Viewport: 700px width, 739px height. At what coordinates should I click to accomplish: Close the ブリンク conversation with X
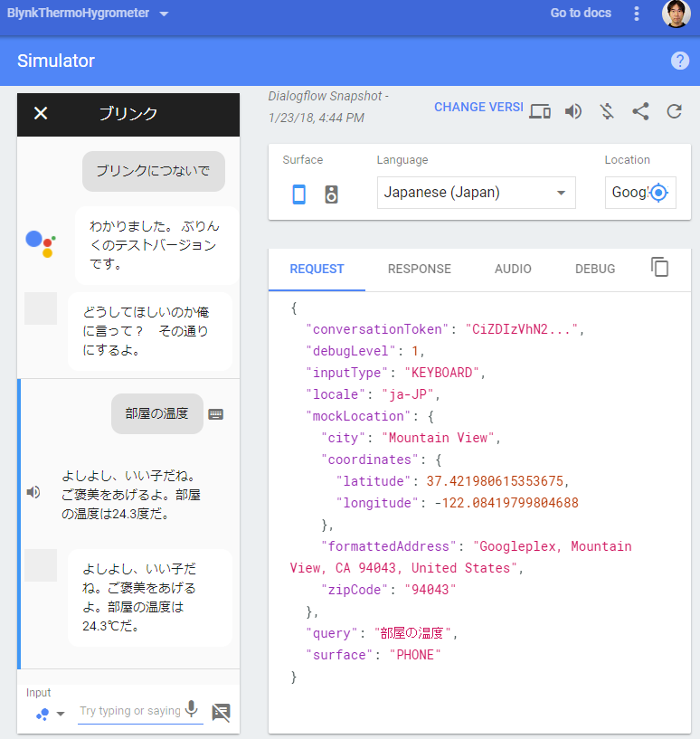[41, 113]
